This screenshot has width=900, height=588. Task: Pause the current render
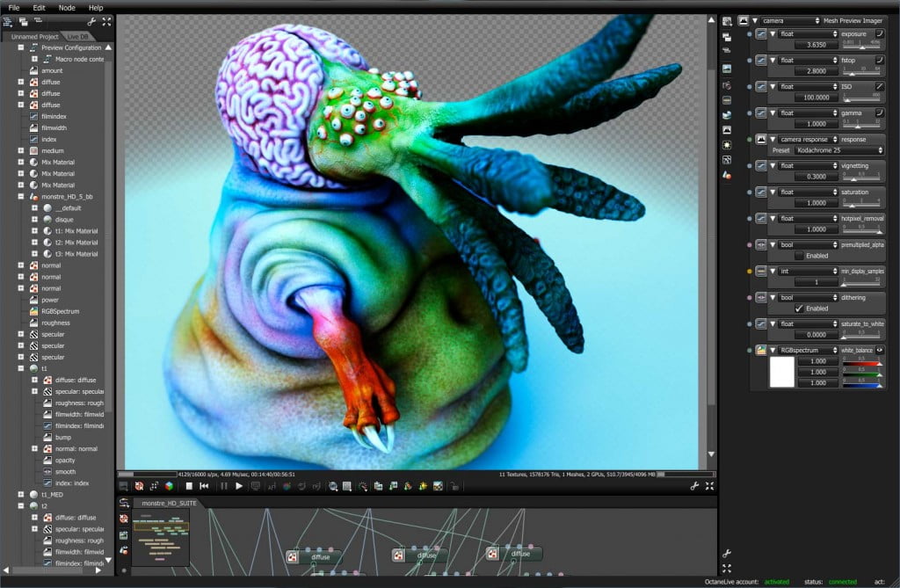(223, 484)
